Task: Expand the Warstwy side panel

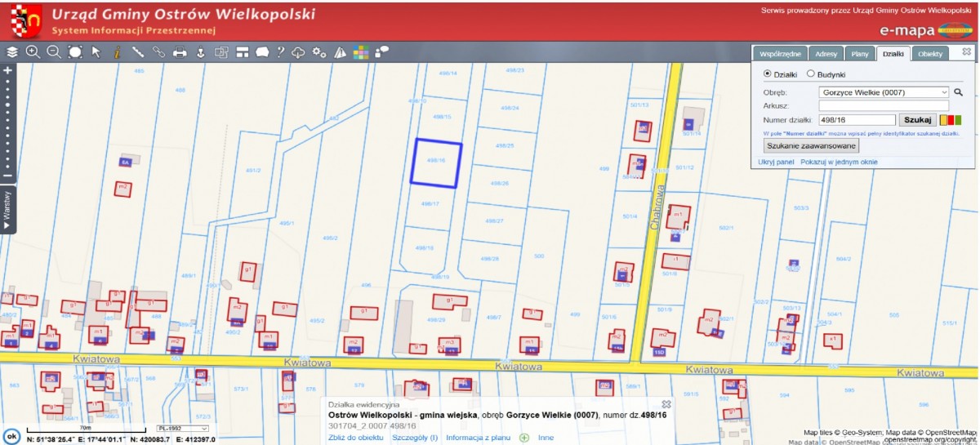Action: [7, 209]
